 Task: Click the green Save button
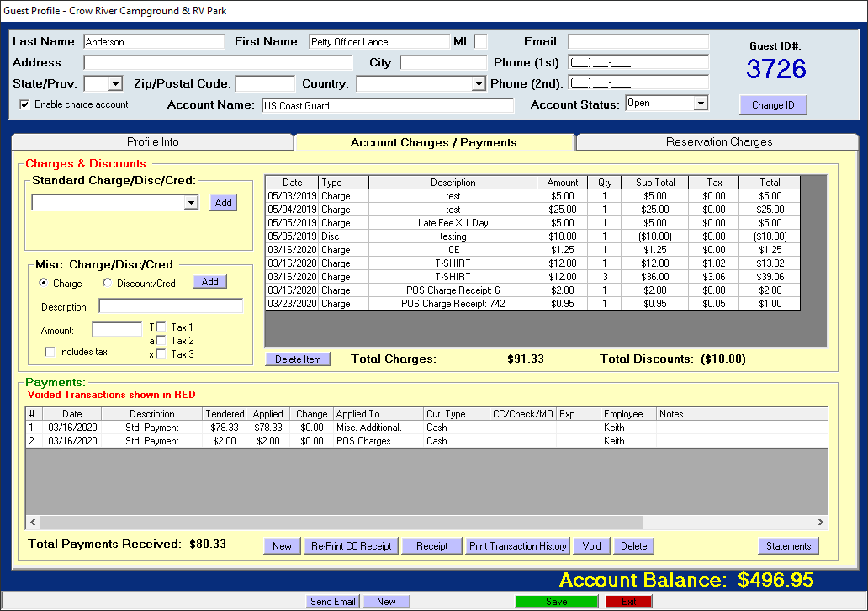click(556, 602)
